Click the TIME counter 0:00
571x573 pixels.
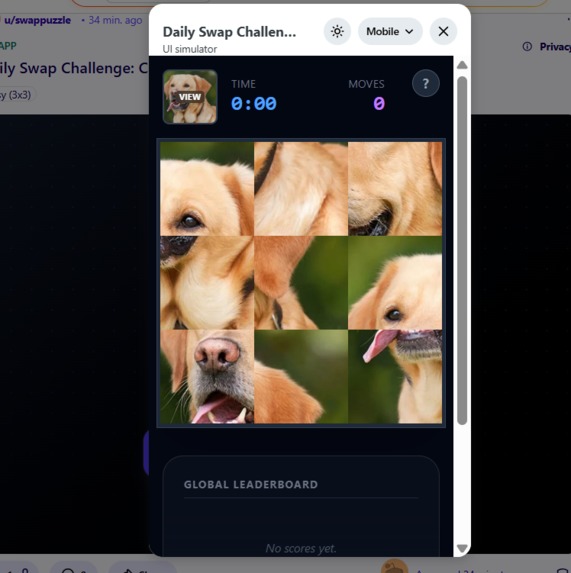tap(254, 104)
